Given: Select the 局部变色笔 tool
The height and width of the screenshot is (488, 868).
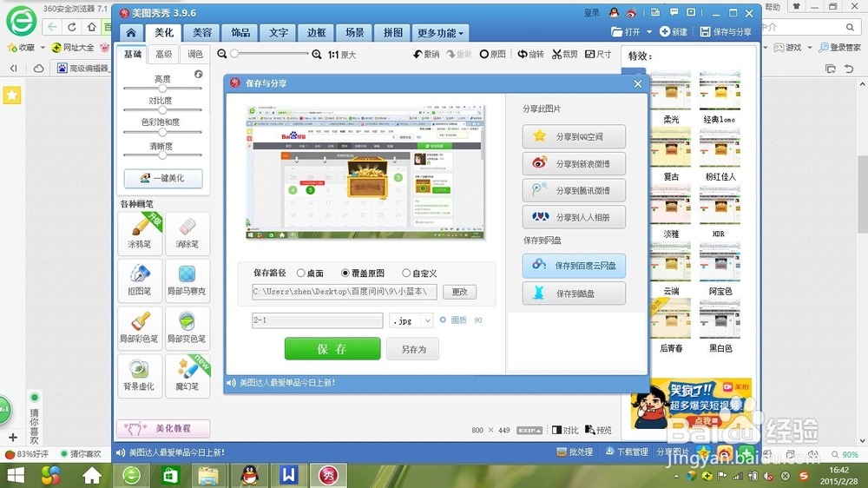Looking at the screenshot, I should click(187, 328).
